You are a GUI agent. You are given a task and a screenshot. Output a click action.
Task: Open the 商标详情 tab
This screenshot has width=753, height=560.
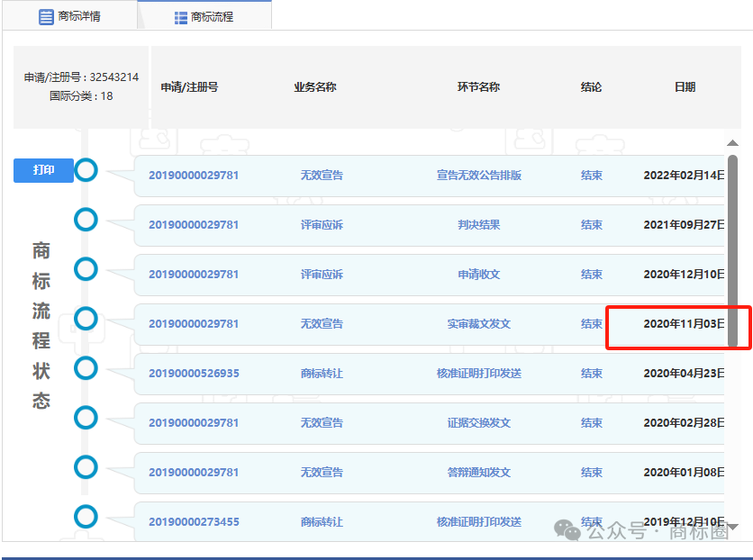(x=70, y=16)
